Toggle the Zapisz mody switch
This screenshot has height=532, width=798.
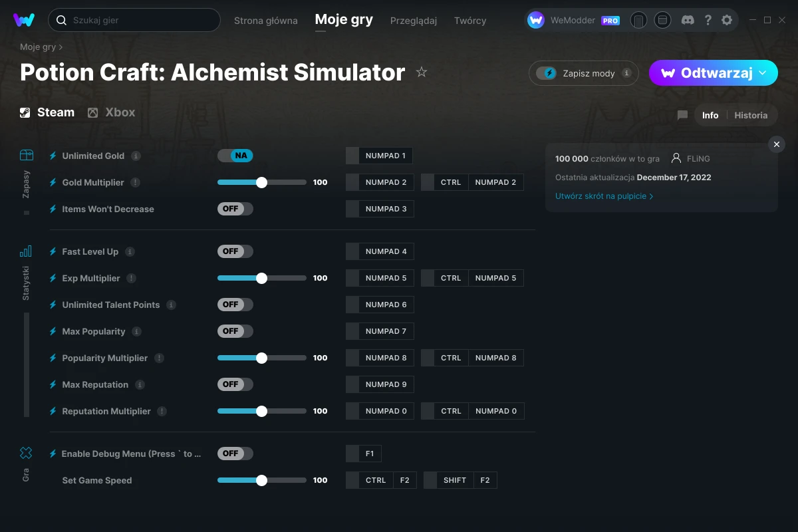click(x=546, y=73)
